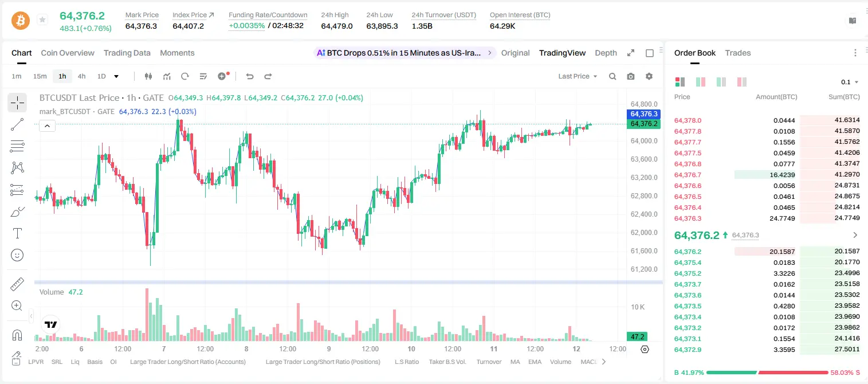Toggle the magnet snapping mode

(17, 335)
